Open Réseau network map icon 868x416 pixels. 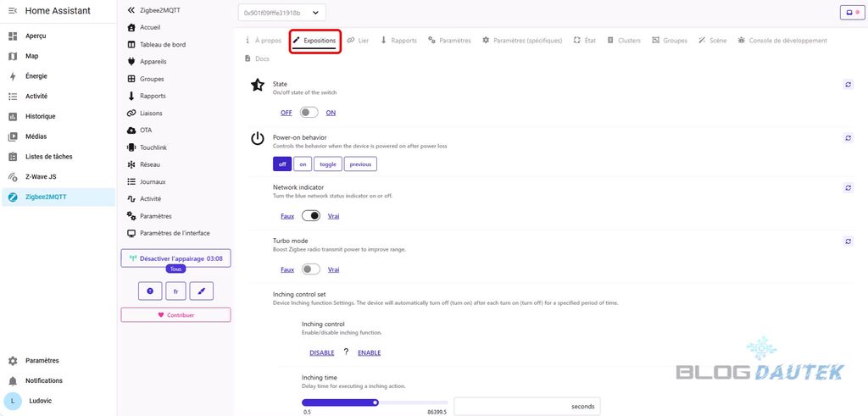(131, 164)
